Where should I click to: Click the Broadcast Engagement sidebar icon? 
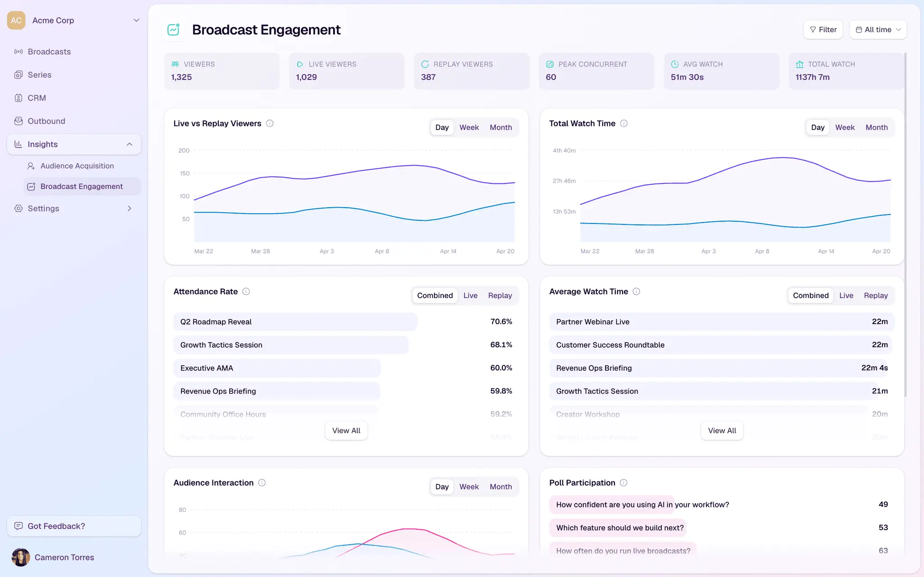point(31,186)
